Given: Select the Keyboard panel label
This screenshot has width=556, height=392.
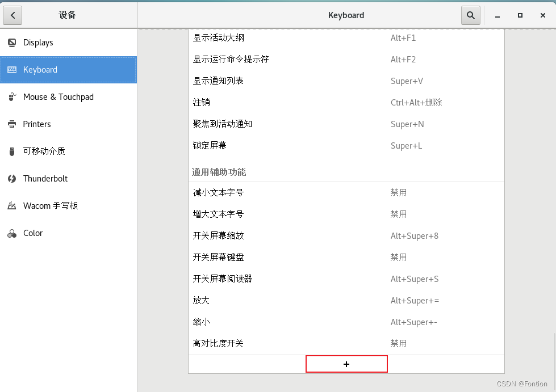Looking at the screenshot, I should (40, 70).
